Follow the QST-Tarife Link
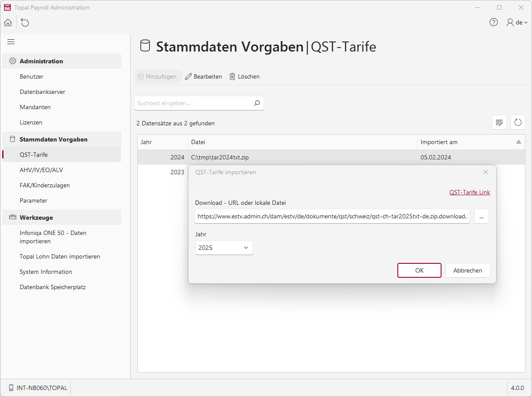 pyautogui.click(x=469, y=192)
